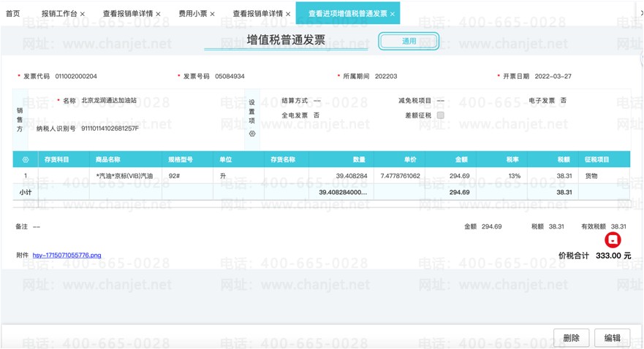Click the 增值税普通发票 title
The image size is (644, 349).
pyautogui.click(x=286, y=40)
